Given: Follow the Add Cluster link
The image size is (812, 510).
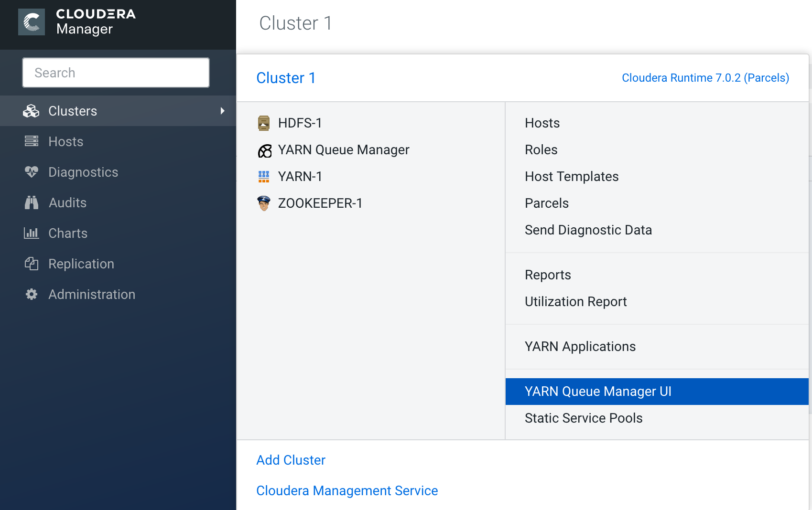Looking at the screenshot, I should (x=291, y=460).
